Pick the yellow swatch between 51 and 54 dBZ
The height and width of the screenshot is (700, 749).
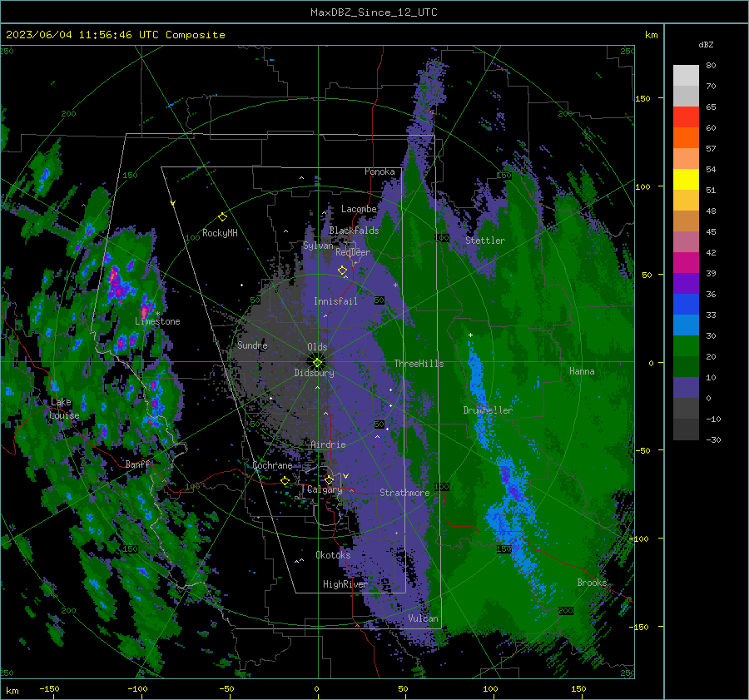point(686,179)
